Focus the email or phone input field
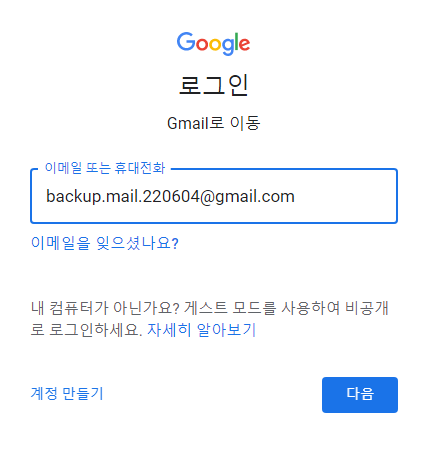The image size is (425, 474). [214, 196]
